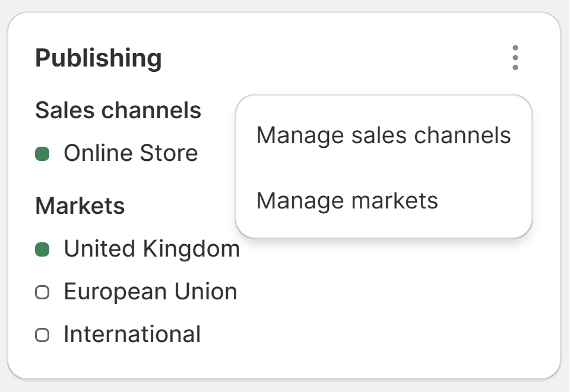The height and width of the screenshot is (392, 570).
Task: Click the green status dot beside Online Store
Action: click(44, 153)
